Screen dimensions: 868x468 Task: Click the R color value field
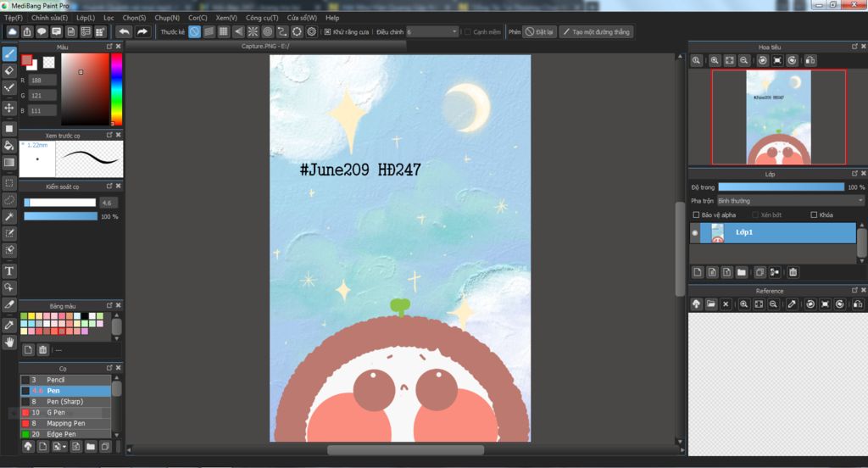pyautogui.click(x=42, y=81)
